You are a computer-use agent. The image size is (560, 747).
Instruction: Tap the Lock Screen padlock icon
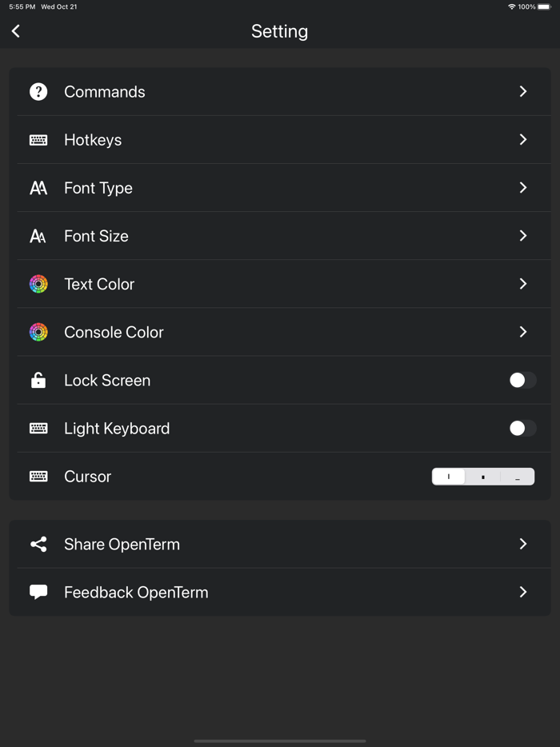coord(38,381)
